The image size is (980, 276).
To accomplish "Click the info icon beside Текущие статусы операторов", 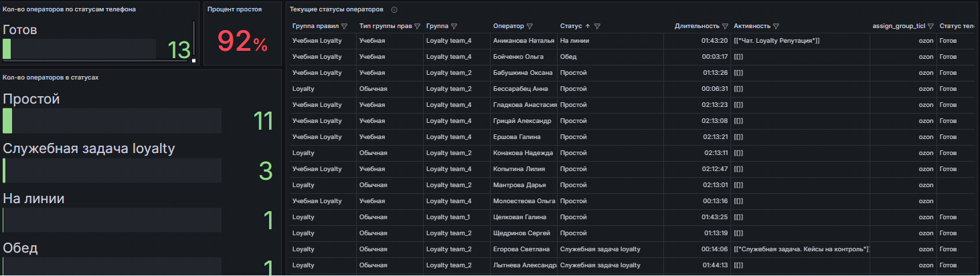I will (x=394, y=10).
